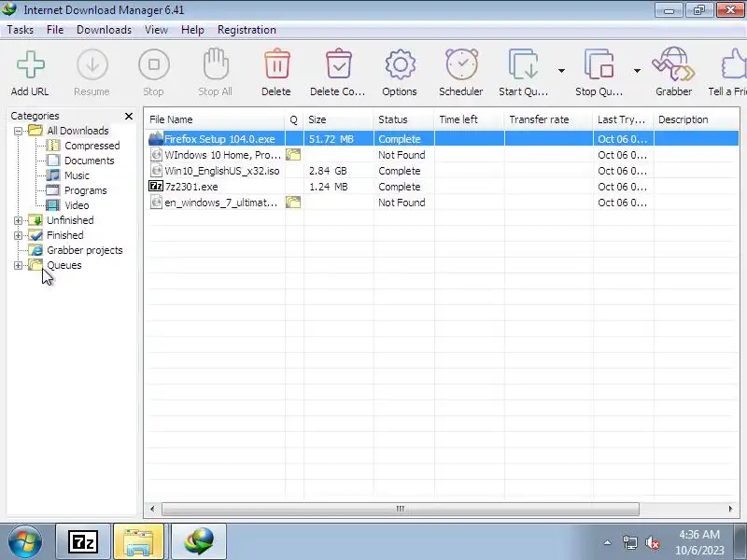This screenshot has height=560, width=747.
Task: Show hidden tray icons arrow
Action: 608,542
